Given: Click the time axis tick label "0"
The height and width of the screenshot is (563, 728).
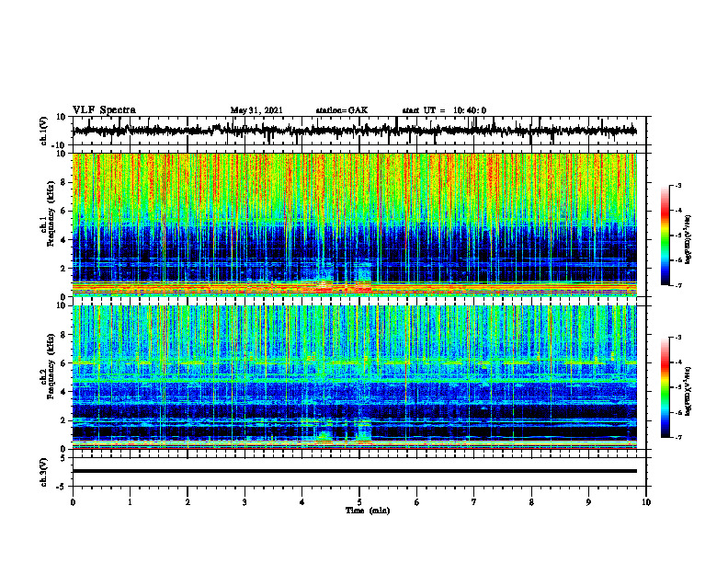Looking at the screenshot, I should coord(73,502).
